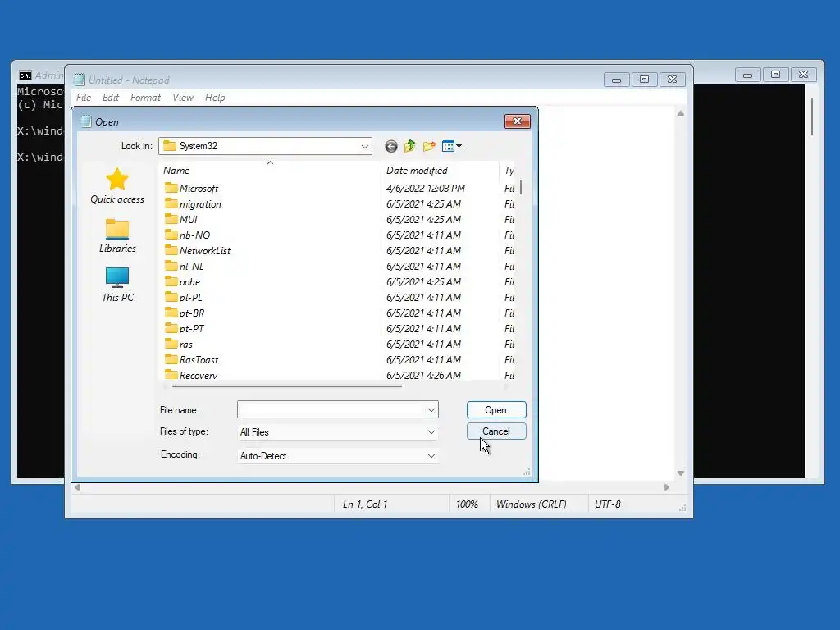Open the Encoding Auto-Detect dropdown
This screenshot has width=840, height=630.
[x=431, y=456]
